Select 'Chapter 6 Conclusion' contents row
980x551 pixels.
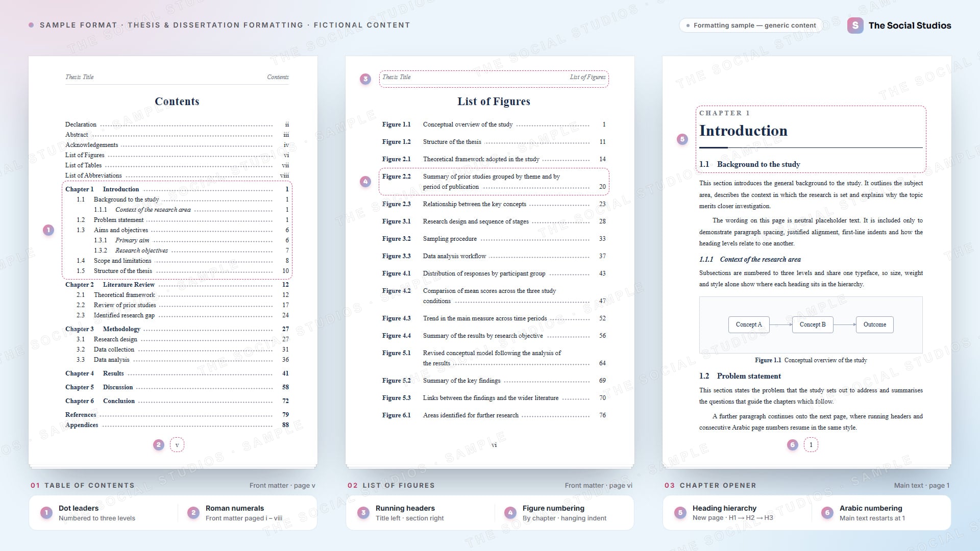[x=177, y=401]
